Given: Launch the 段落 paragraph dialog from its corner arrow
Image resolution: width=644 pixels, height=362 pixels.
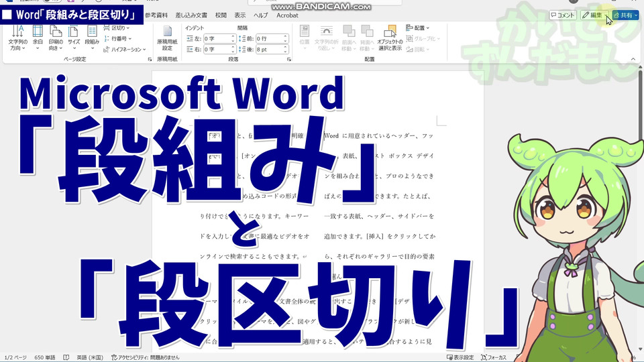Looking at the screenshot, I should point(289,60).
